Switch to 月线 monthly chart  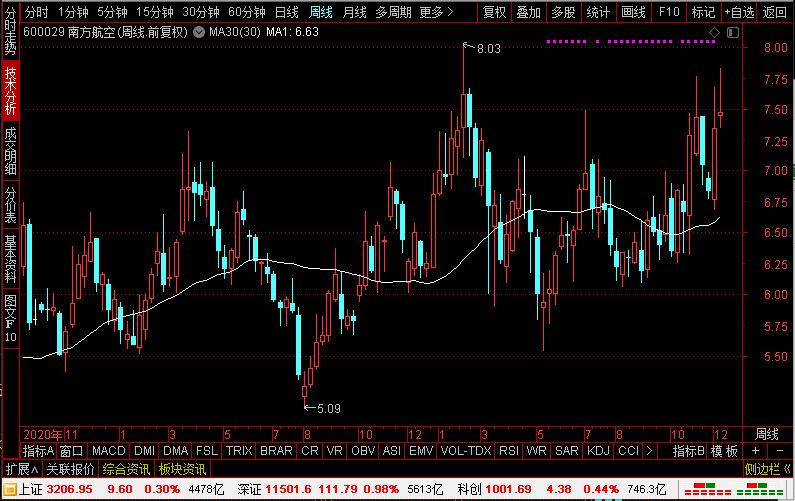tap(354, 12)
